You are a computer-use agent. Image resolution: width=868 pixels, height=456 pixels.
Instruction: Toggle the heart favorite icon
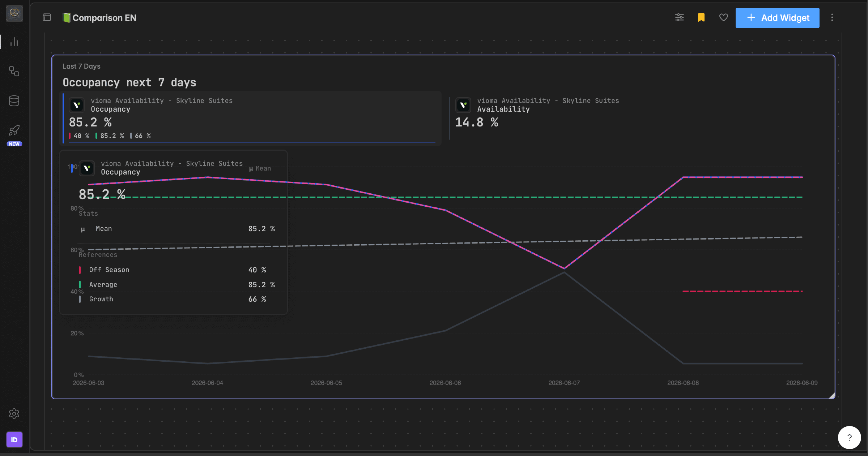(723, 17)
